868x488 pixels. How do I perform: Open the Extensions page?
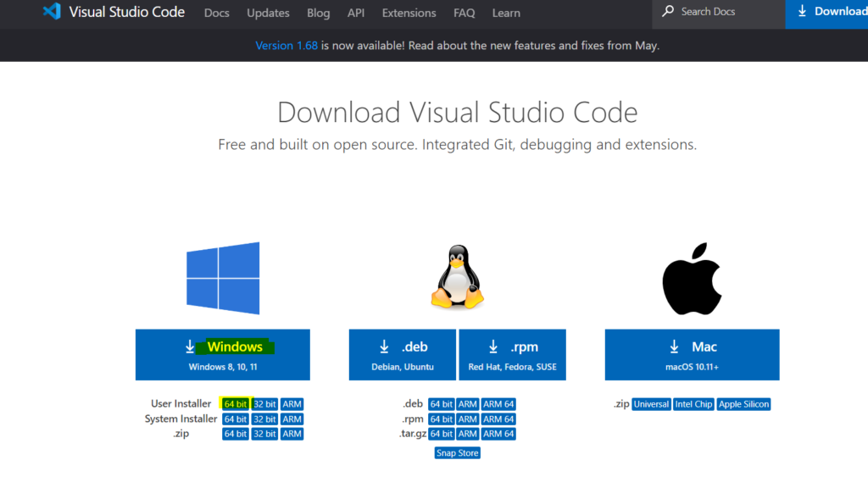point(409,13)
